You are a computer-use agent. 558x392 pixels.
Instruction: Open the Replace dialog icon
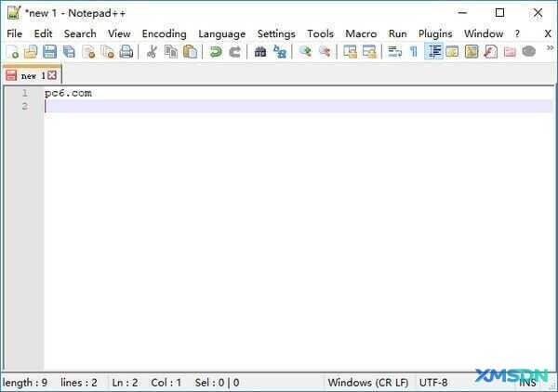tap(280, 52)
